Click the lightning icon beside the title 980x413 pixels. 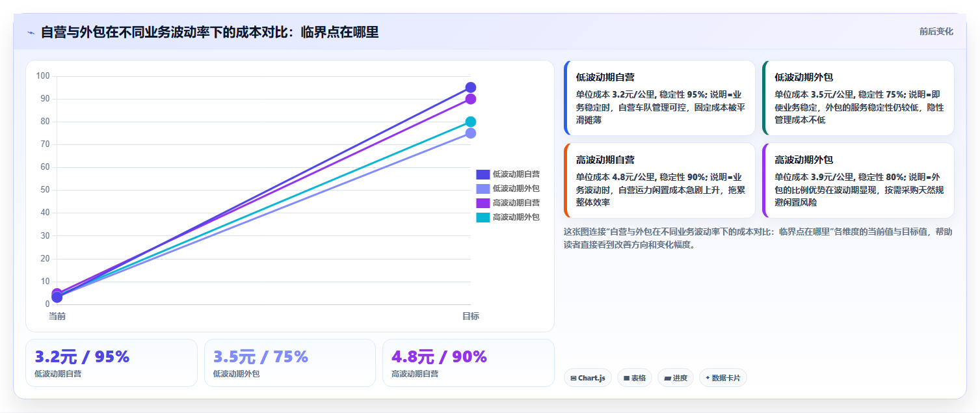(x=31, y=32)
